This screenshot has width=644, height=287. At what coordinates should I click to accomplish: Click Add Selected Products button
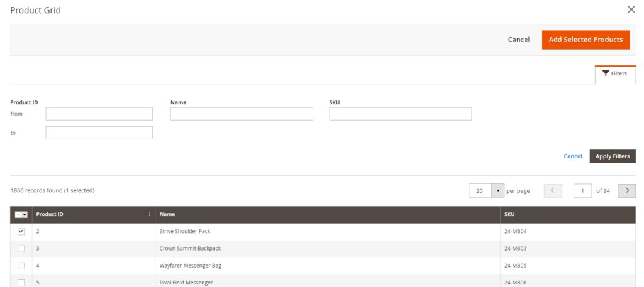(x=586, y=40)
